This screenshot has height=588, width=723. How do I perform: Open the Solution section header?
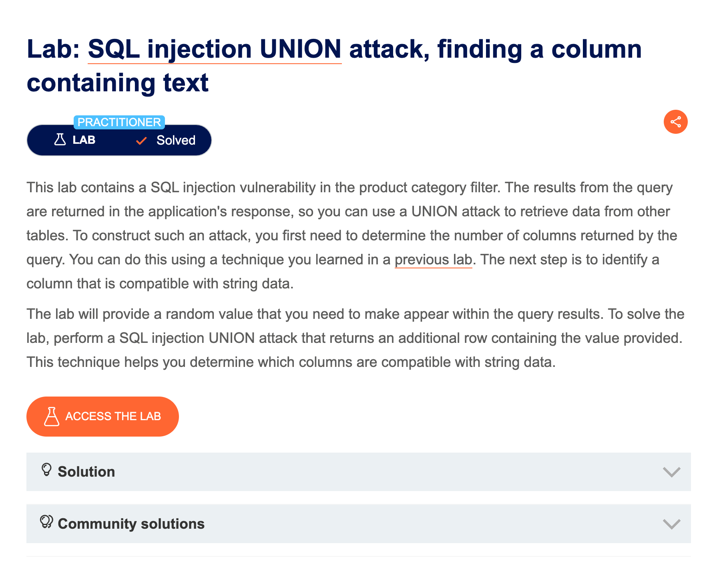click(86, 472)
